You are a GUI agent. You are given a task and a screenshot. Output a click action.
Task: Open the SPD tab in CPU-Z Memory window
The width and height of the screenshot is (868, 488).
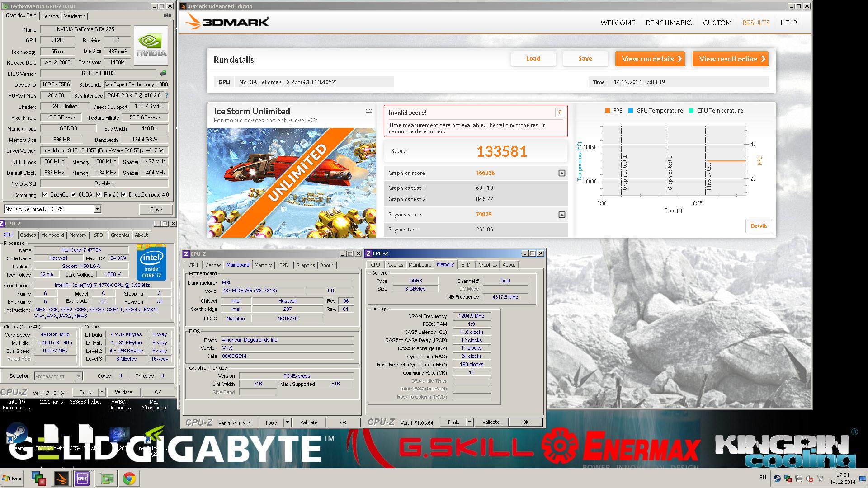click(x=466, y=265)
